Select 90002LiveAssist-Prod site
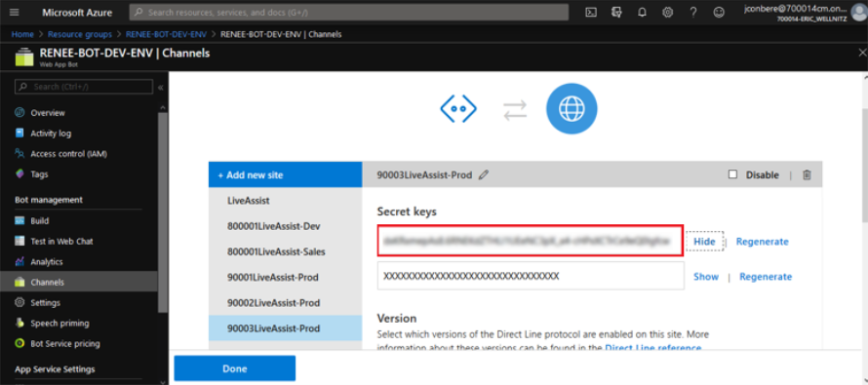Image resolution: width=868 pixels, height=385 pixels. tap(285, 302)
